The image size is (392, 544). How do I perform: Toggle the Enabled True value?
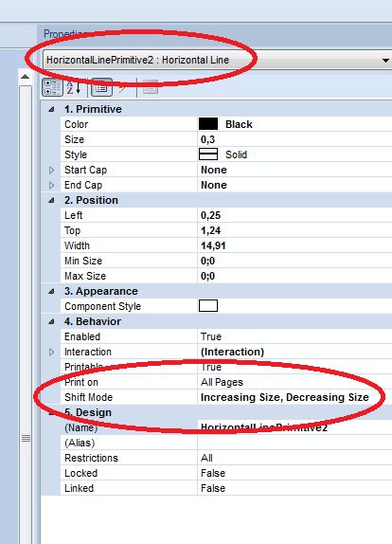[x=294, y=336]
